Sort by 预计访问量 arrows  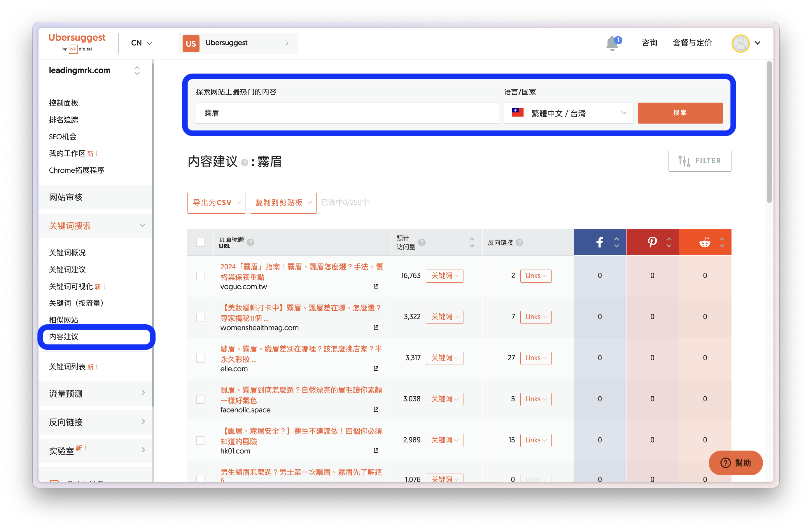(472, 242)
